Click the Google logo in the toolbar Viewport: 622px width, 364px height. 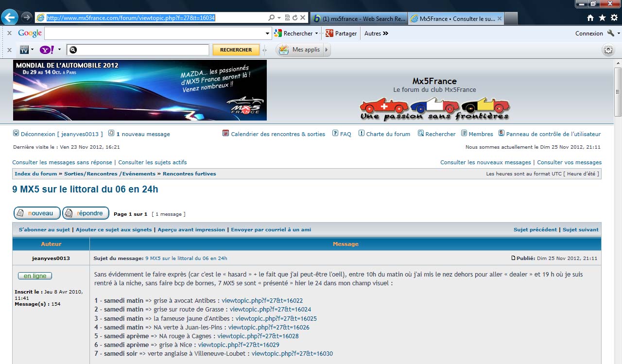(30, 33)
